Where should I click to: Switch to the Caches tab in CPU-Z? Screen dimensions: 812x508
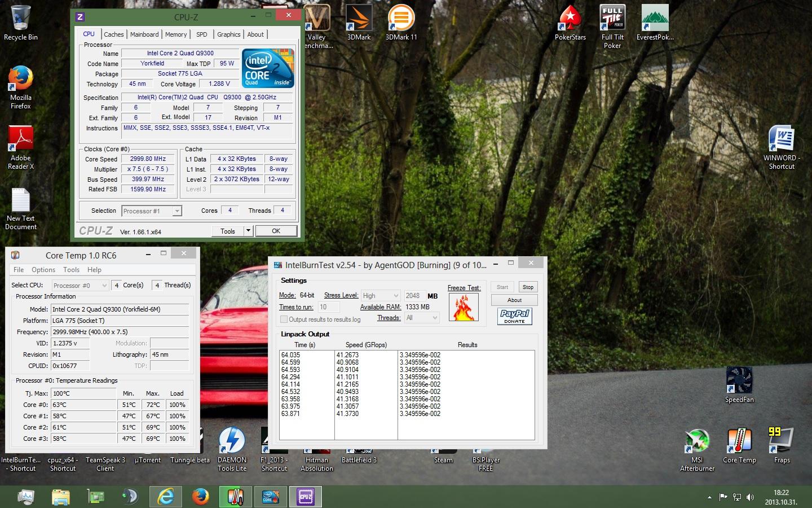tap(113, 34)
